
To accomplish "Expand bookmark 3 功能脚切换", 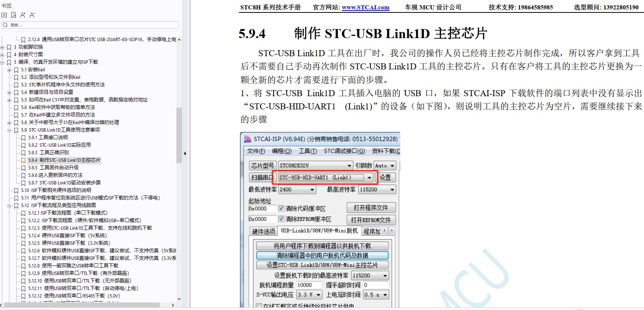I will pos(2,47).
